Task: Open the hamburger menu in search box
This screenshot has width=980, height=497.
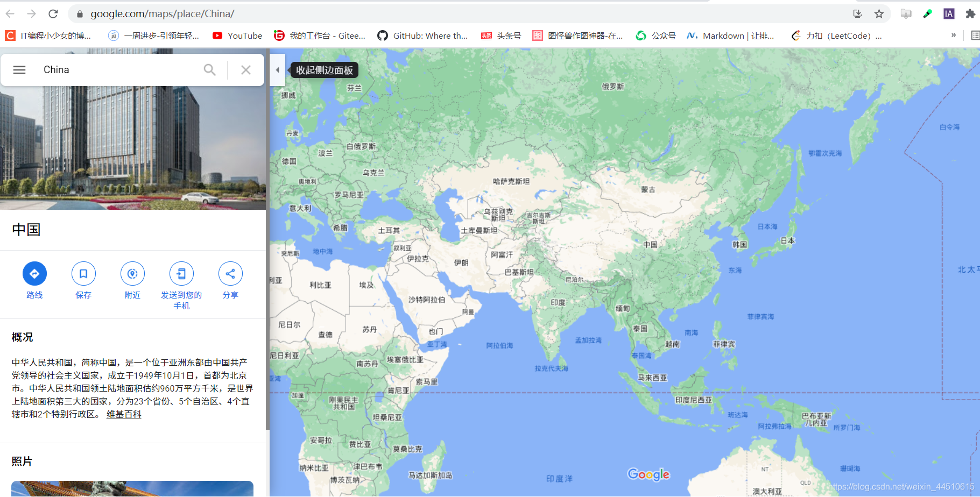Action: click(x=19, y=70)
